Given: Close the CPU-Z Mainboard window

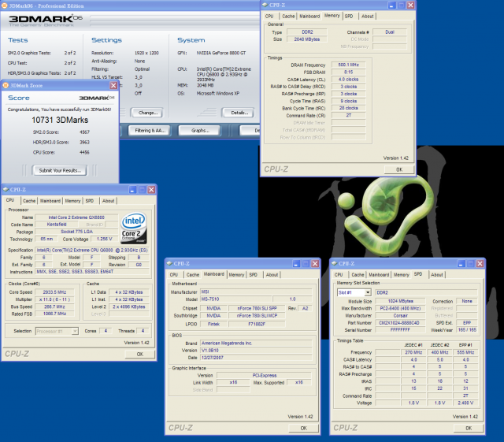Looking at the screenshot, I should [x=315, y=264].
